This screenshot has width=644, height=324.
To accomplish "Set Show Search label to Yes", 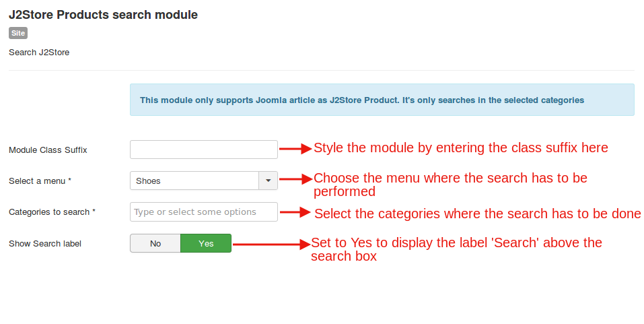I will (x=206, y=243).
